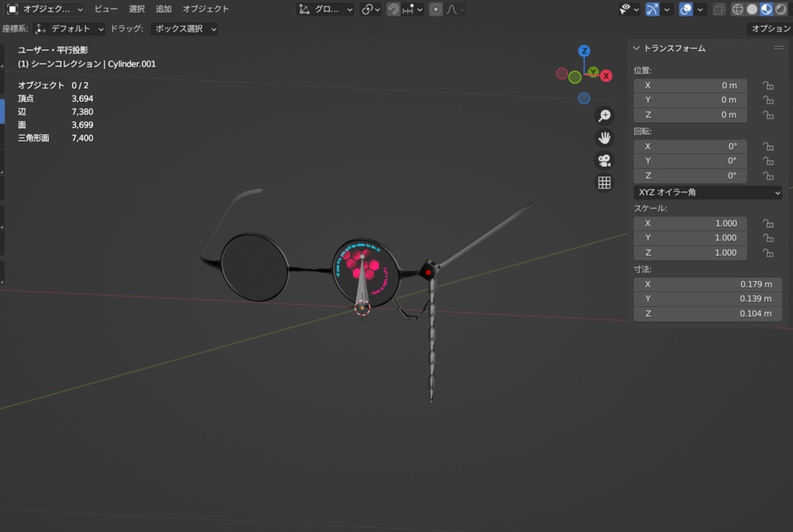Click the オプション button

(x=771, y=29)
